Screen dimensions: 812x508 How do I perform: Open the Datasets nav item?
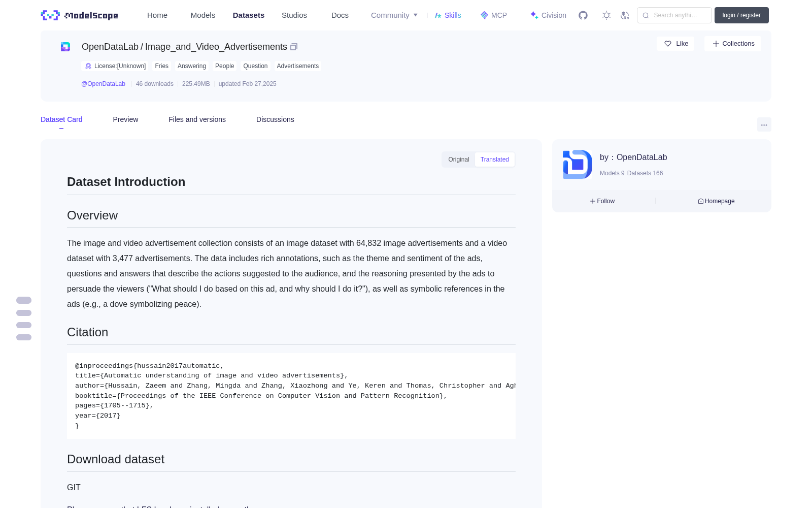pyautogui.click(x=249, y=15)
